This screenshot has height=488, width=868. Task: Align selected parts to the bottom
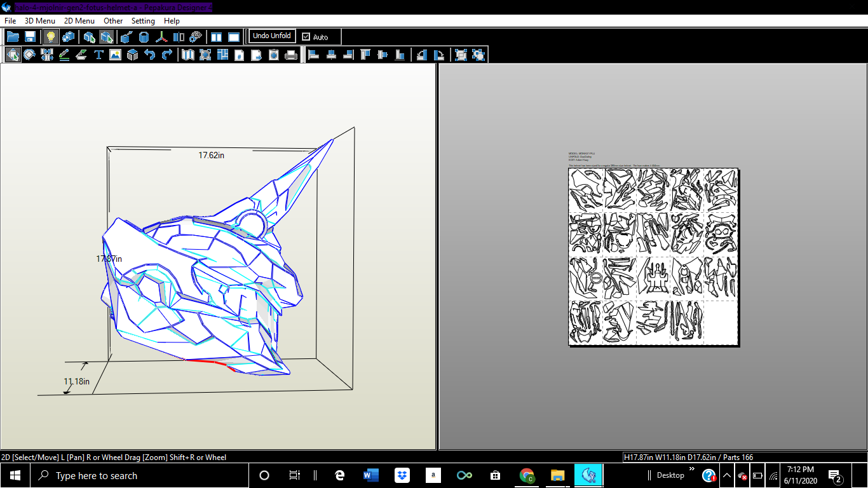(x=400, y=55)
